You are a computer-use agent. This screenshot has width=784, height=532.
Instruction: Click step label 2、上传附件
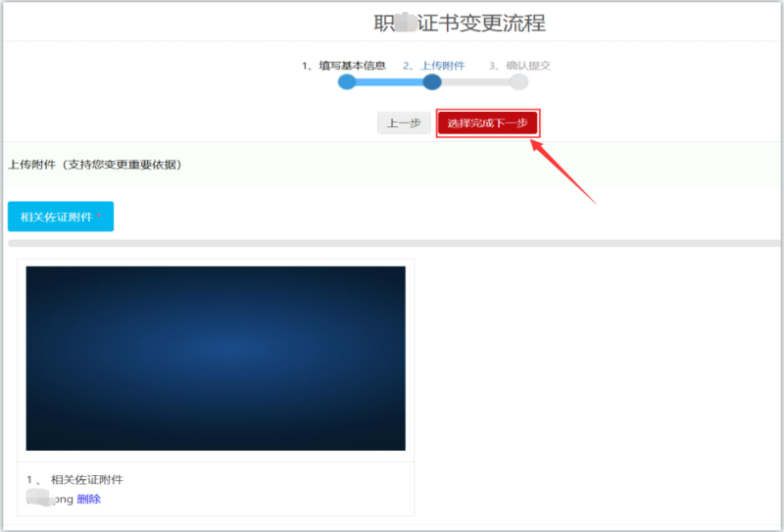[433, 66]
